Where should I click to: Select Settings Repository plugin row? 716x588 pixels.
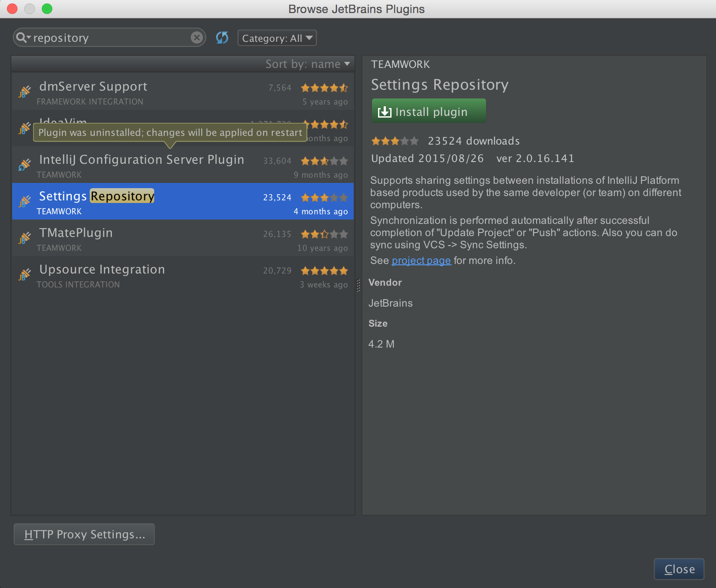tap(183, 201)
